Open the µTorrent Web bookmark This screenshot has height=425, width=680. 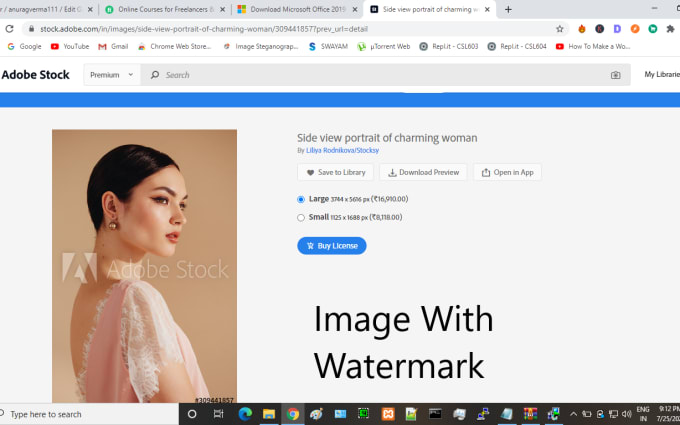click(383, 46)
